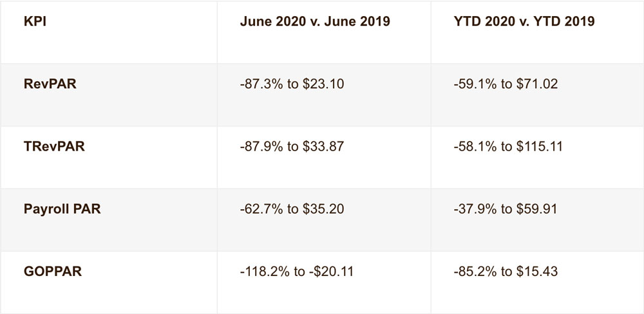Click the $115.11 amount in the table
Image resolution: width=644 pixels, height=314 pixels.
pyautogui.click(x=542, y=146)
